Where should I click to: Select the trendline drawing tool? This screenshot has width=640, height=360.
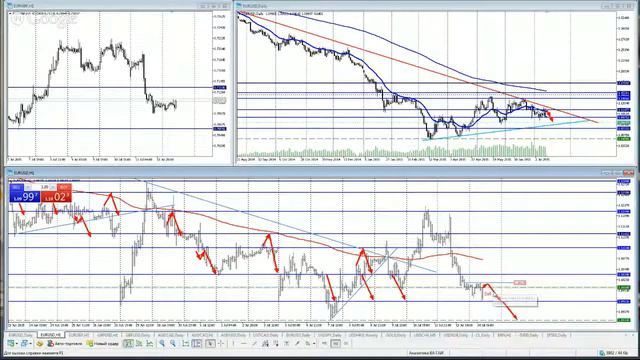tap(254, 344)
